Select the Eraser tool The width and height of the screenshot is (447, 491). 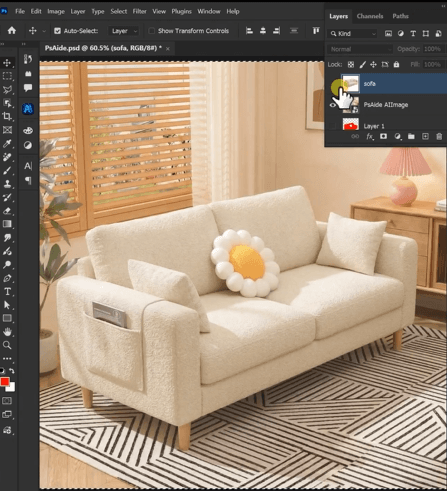(x=7, y=211)
